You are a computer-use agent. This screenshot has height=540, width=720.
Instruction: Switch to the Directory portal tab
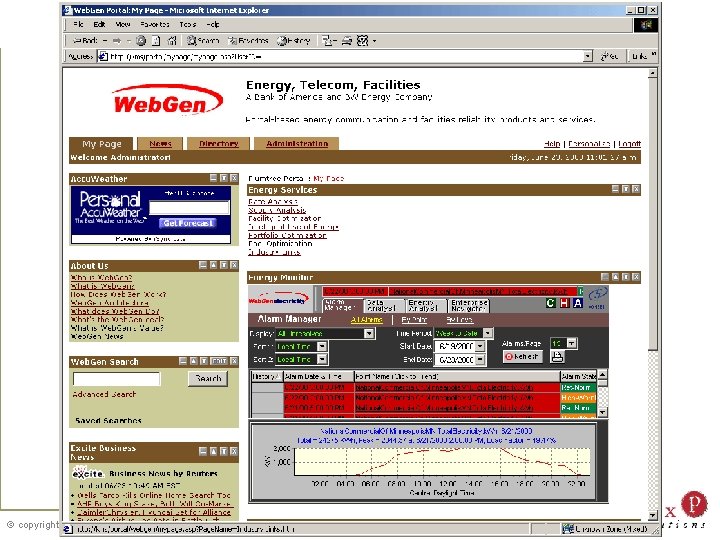click(219, 143)
